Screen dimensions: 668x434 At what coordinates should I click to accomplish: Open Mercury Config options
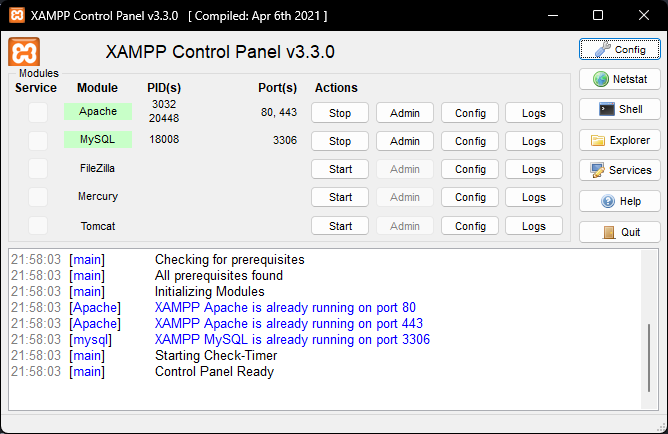(470, 197)
